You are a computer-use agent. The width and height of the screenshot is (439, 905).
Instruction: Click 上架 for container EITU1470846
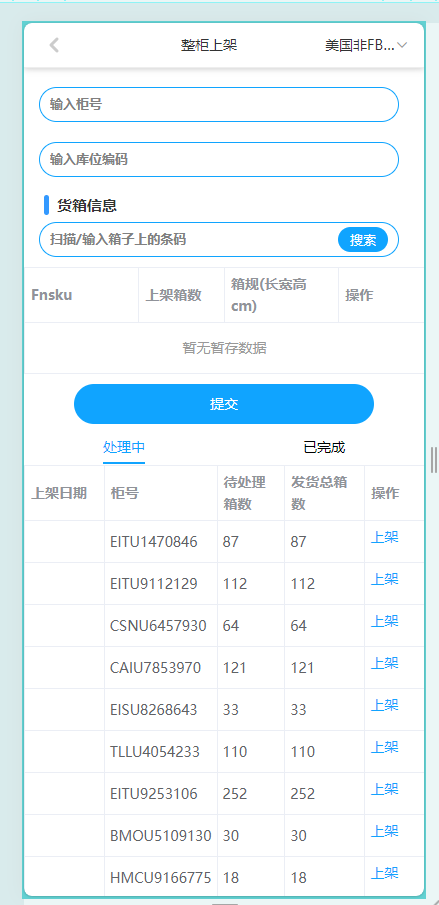click(x=384, y=537)
